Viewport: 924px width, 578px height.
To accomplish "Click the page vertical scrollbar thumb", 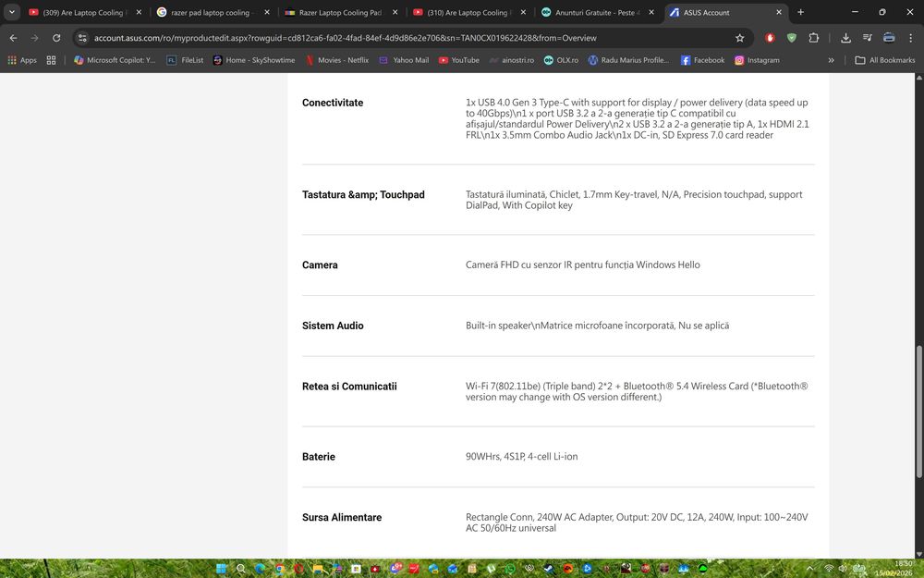I will pyautogui.click(x=918, y=412).
